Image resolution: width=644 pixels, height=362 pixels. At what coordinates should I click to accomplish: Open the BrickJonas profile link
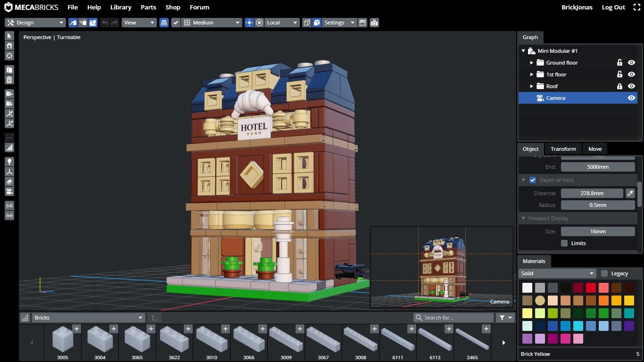tap(577, 8)
